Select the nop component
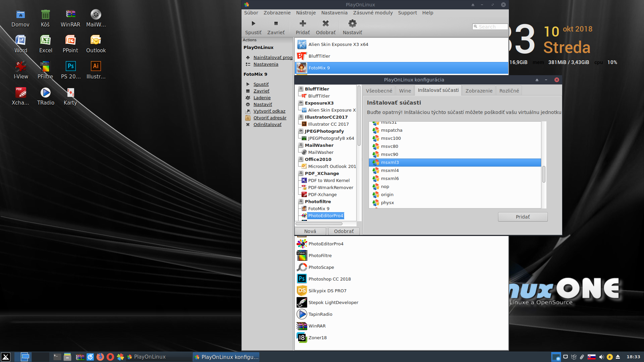 (x=455, y=187)
